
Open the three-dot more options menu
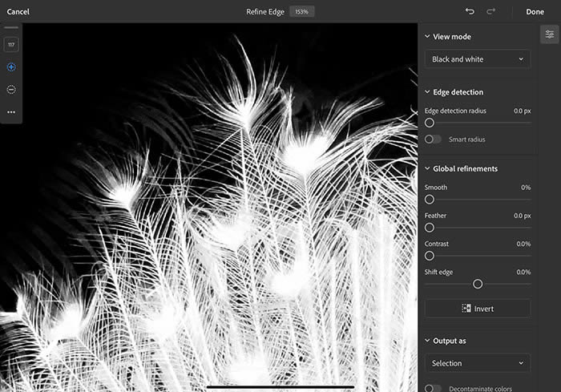11,112
